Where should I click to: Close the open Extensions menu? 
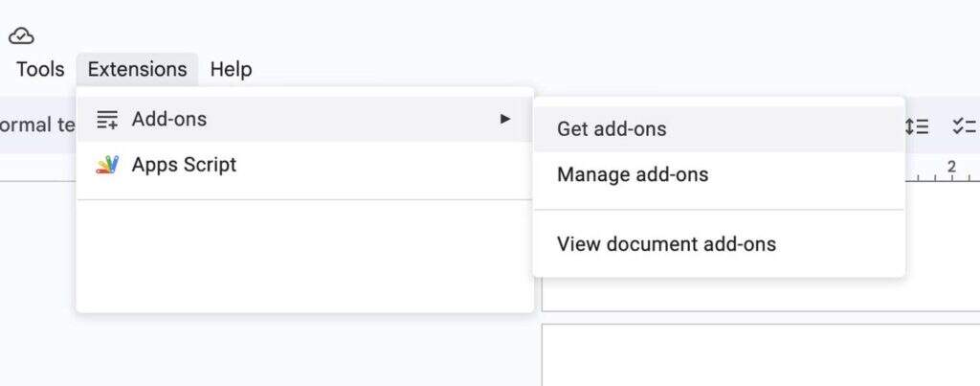(137, 69)
